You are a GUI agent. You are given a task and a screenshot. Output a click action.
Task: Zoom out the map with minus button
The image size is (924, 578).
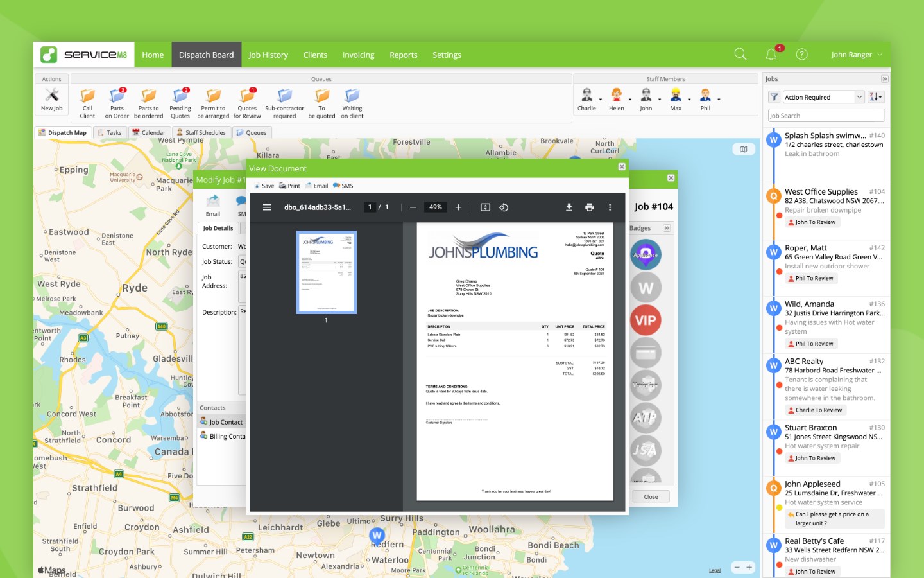[737, 567]
